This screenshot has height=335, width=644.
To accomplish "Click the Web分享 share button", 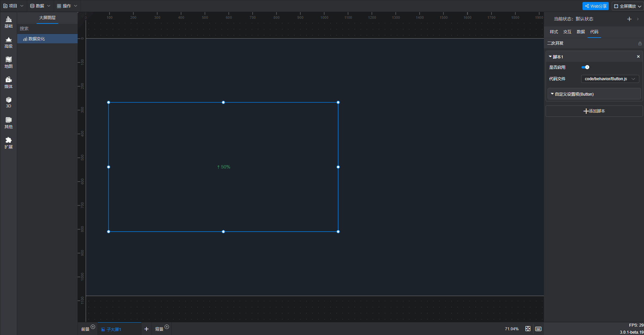I will (x=595, y=6).
